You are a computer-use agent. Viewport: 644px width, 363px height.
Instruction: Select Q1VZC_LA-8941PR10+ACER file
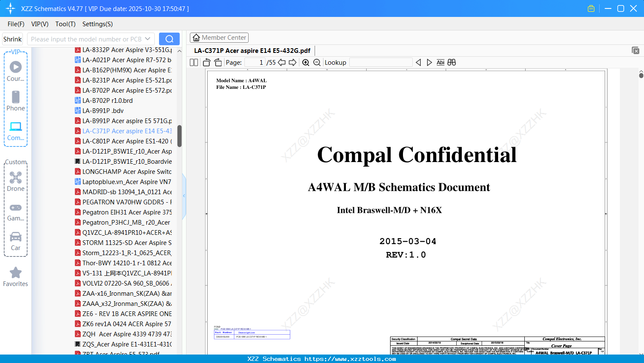(x=123, y=233)
